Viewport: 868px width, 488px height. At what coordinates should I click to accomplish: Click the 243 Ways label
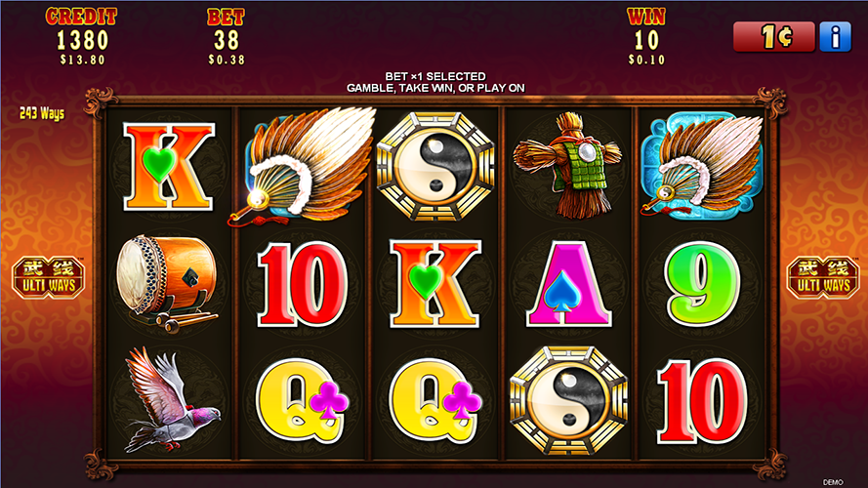pos(42,113)
